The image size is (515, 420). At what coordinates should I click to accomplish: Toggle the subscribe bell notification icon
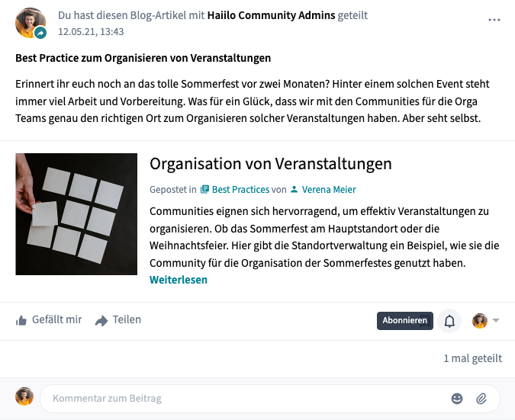pos(449,321)
